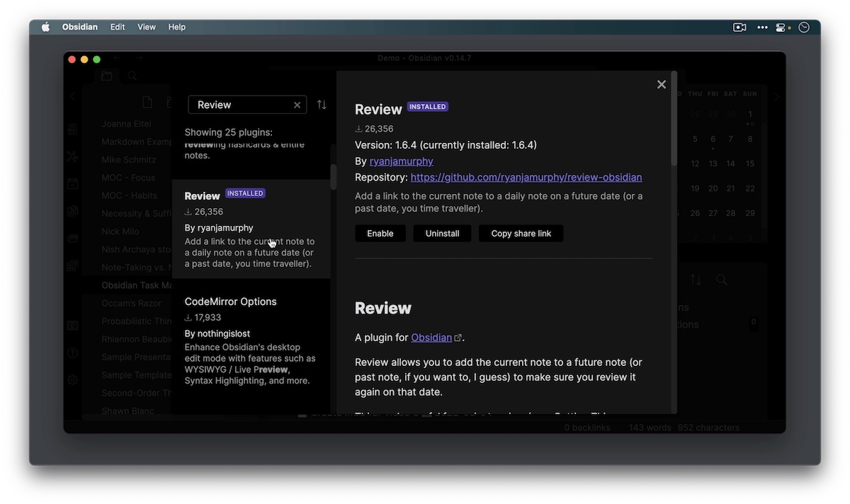This screenshot has width=850, height=504.
Task: Open the MOC - Focus note
Action: tap(128, 178)
